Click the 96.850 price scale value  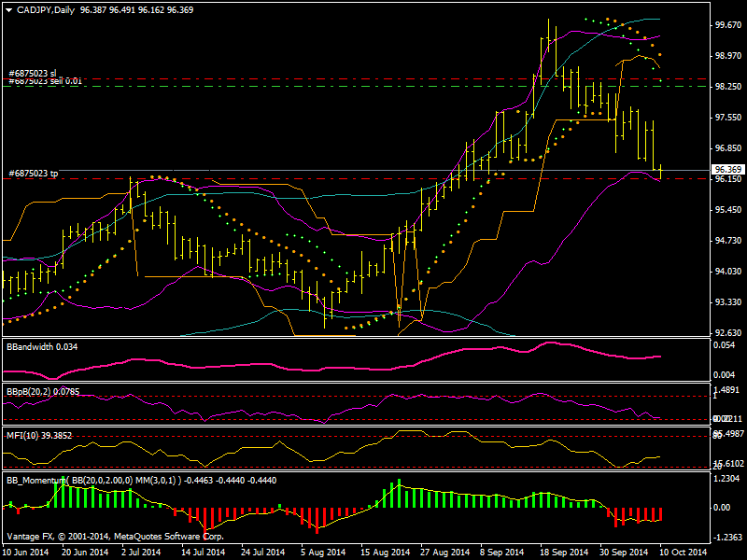pos(728,148)
